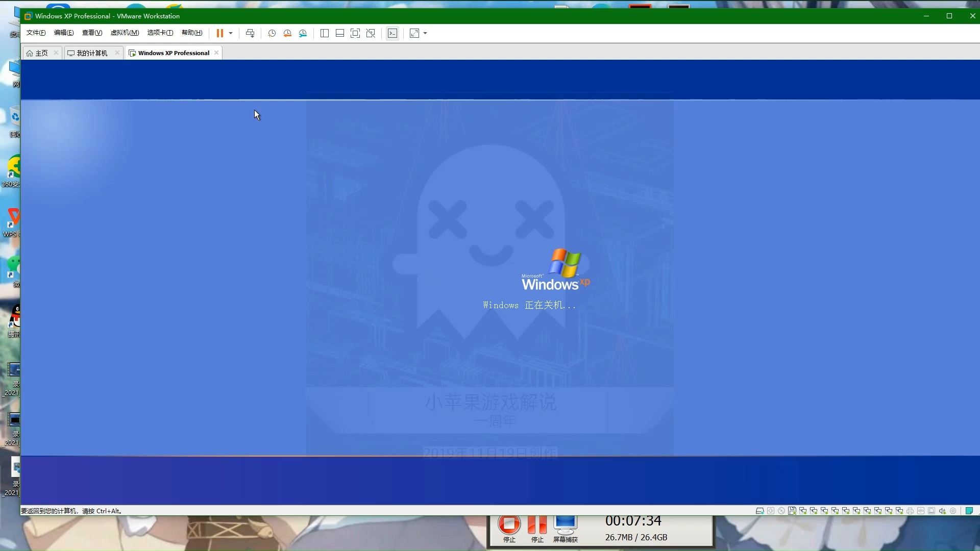
Task: Toggle the console view button
Action: (393, 33)
